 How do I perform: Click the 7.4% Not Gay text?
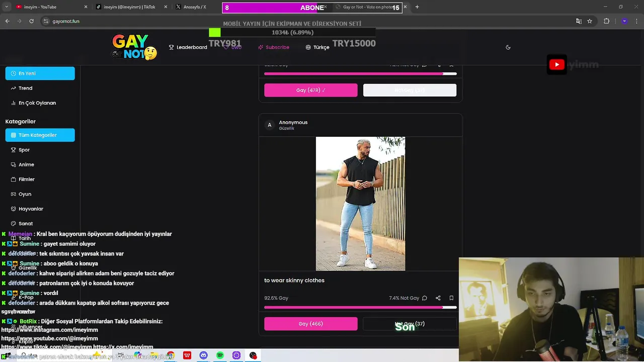tap(404, 298)
